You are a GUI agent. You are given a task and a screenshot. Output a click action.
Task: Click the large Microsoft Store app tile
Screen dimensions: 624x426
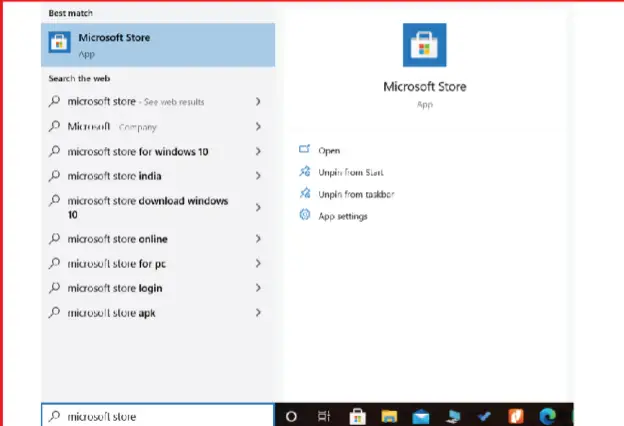tap(425, 45)
